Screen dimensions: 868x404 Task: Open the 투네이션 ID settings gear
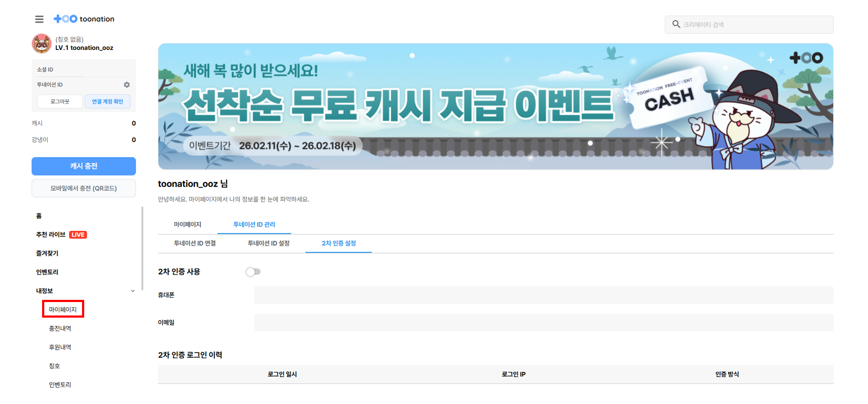(127, 85)
